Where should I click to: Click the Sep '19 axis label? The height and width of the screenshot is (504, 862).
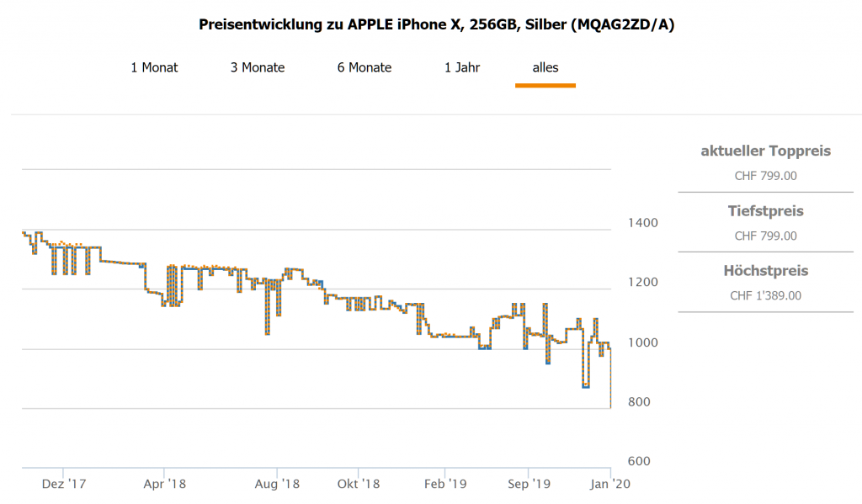[528, 484]
